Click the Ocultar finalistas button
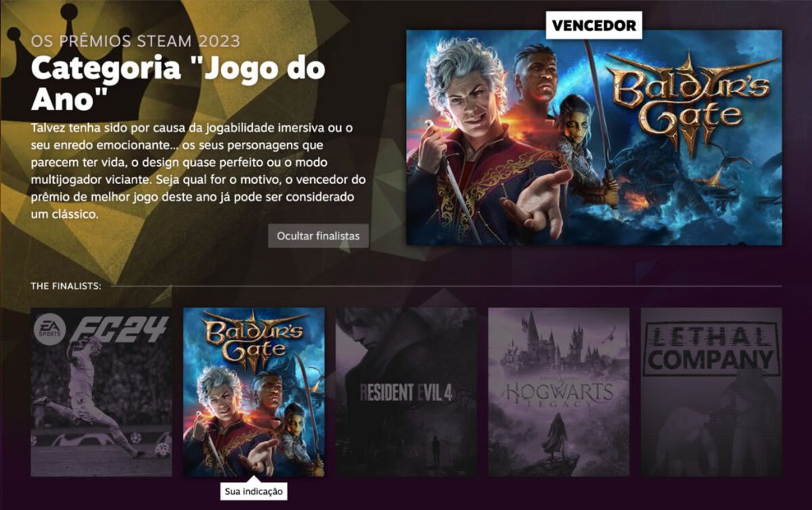 tap(318, 236)
